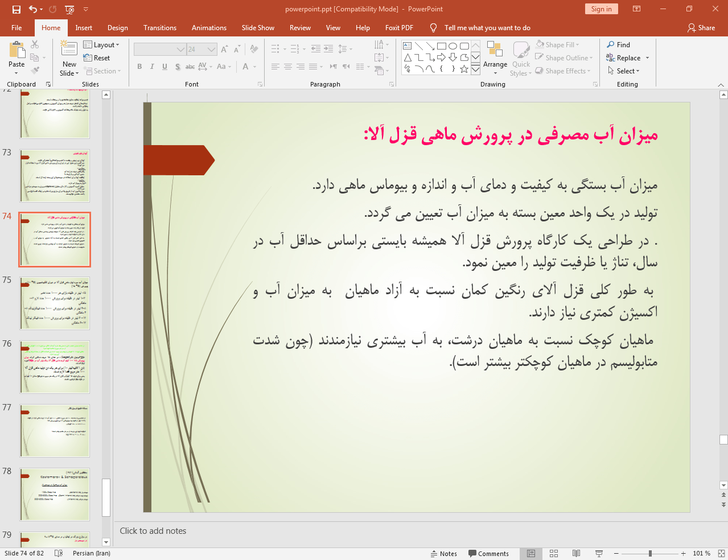Switch to the Transitions tab

[160, 28]
